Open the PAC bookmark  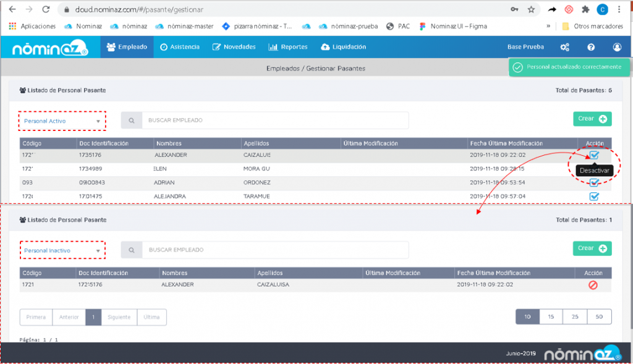(x=398, y=26)
